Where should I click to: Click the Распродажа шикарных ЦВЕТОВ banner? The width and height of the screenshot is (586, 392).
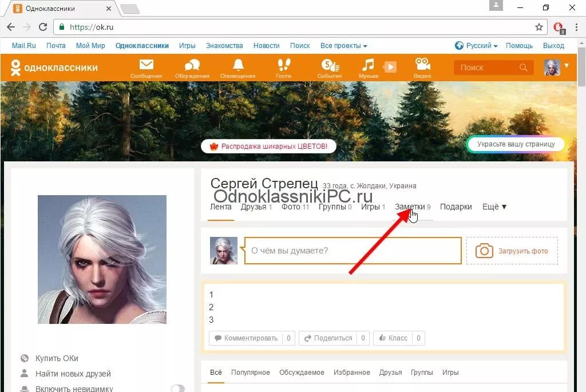[x=268, y=146]
